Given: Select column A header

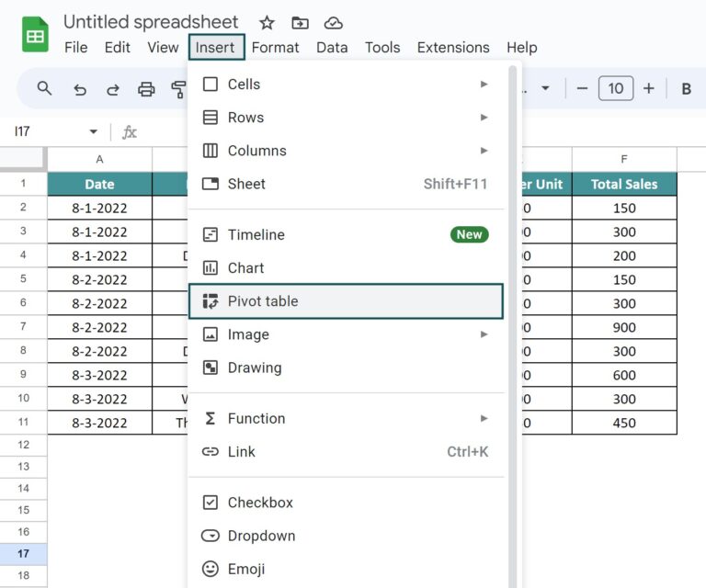Looking at the screenshot, I should pyautogui.click(x=99, y=159).
